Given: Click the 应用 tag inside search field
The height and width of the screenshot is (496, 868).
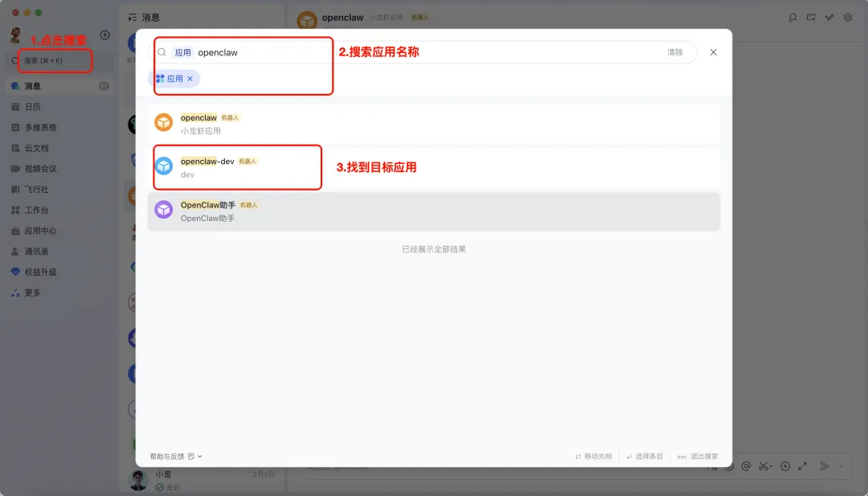Looking at the screenshot, I should pyautogui.click(x=182, y=52).
